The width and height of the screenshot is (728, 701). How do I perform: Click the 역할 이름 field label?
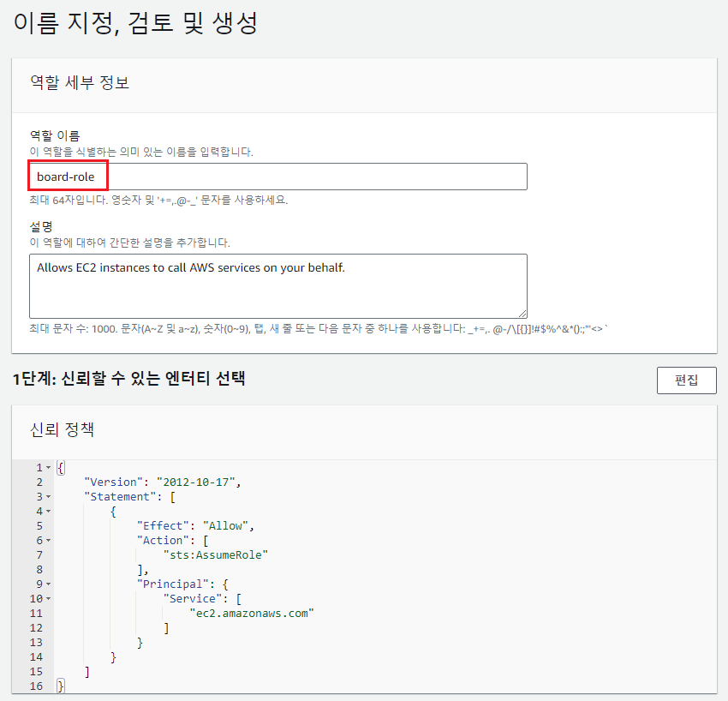click(x=55, y=135)
